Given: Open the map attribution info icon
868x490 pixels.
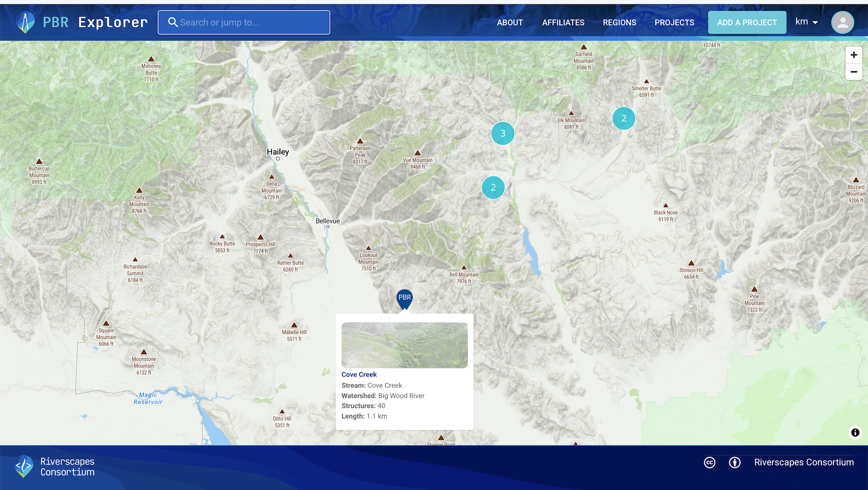Looking at the screenshot, I should [855, 432].
